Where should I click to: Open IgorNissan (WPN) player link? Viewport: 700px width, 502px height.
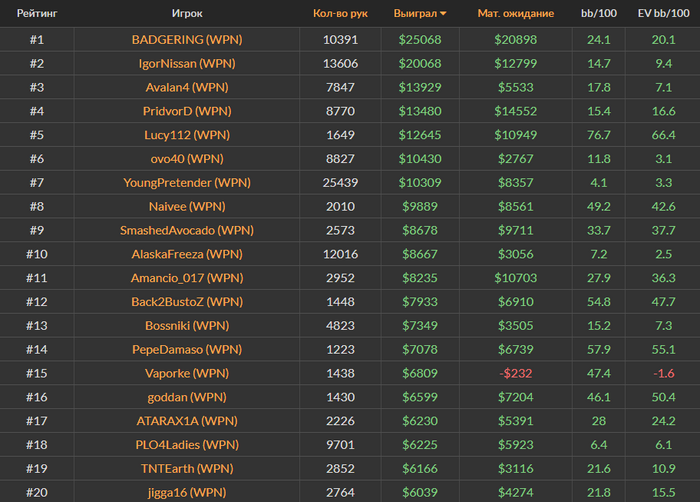coord(187,63)
